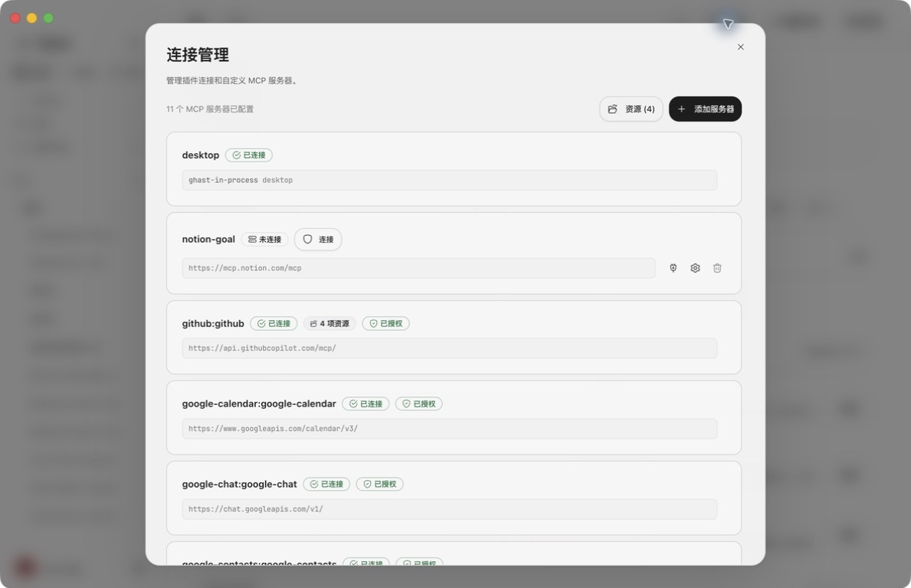
Task: Click the 已连接 badge on google-chat
Action: 326,484
